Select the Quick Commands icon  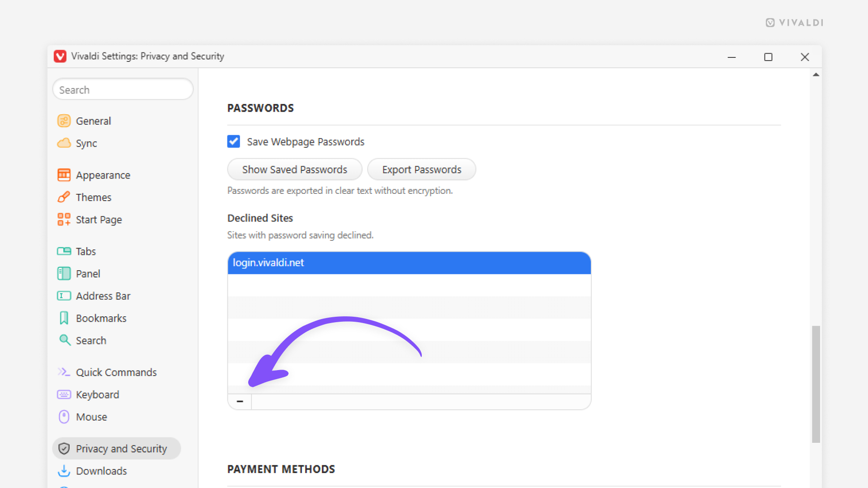point(64,372)
